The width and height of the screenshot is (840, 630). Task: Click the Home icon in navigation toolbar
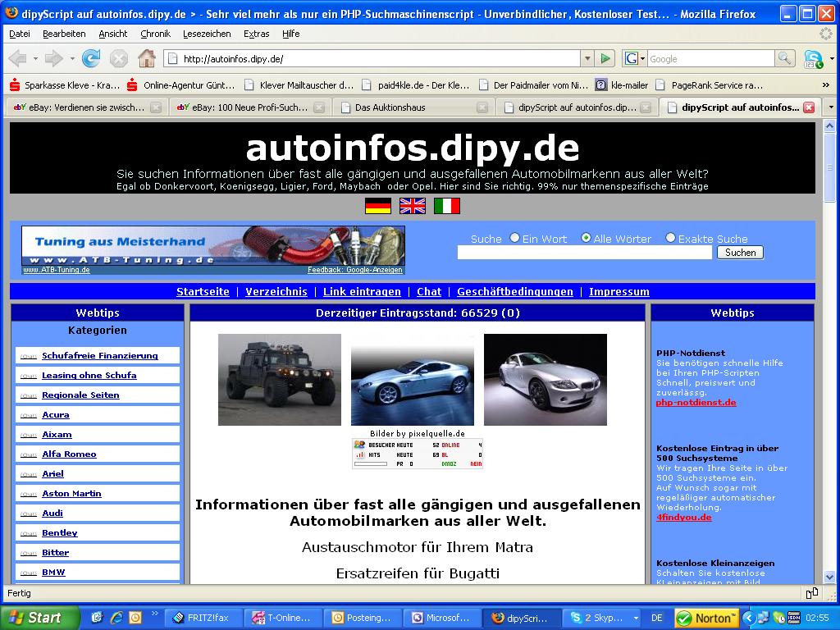click(147, 58)
